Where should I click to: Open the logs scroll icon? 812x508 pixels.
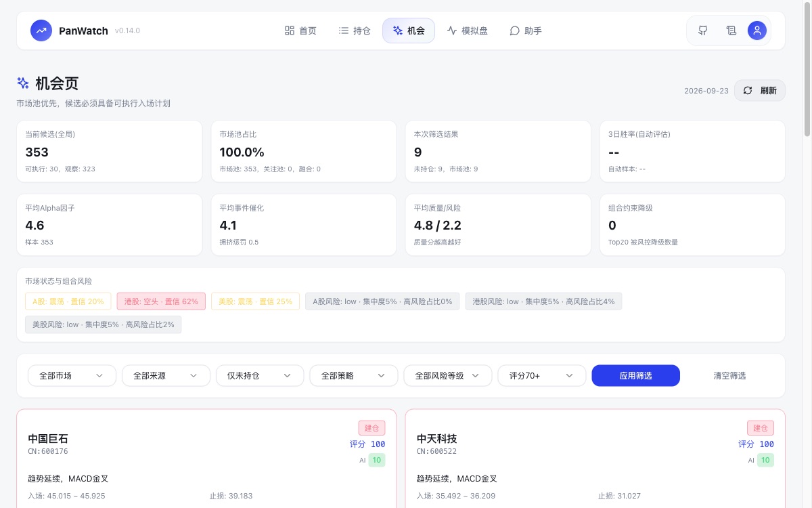[x=731, y=30]
